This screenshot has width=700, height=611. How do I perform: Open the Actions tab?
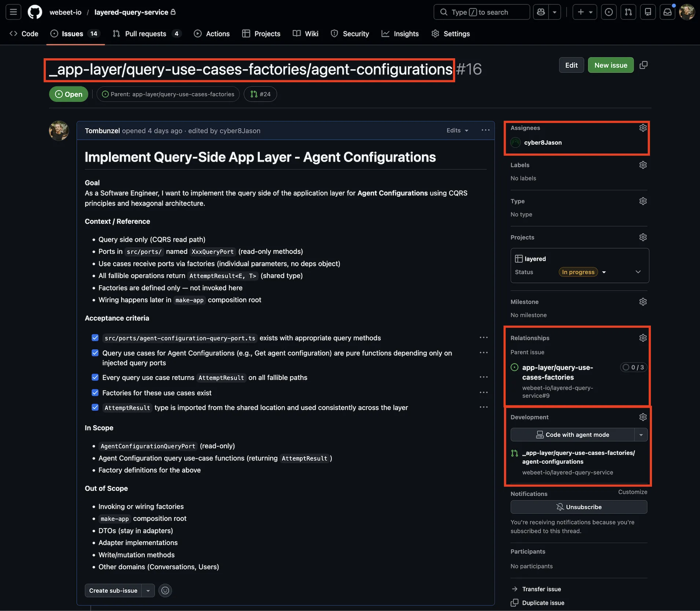tap(212, 33)
